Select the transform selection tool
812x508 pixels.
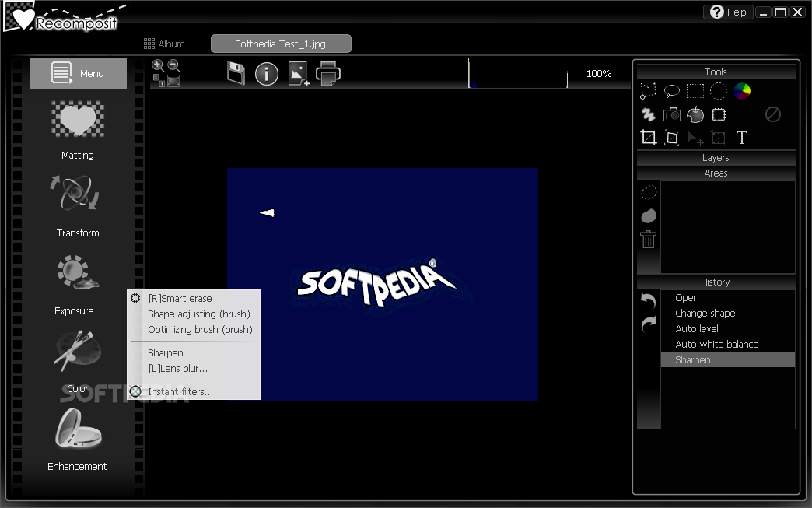(x=718, y=138)
